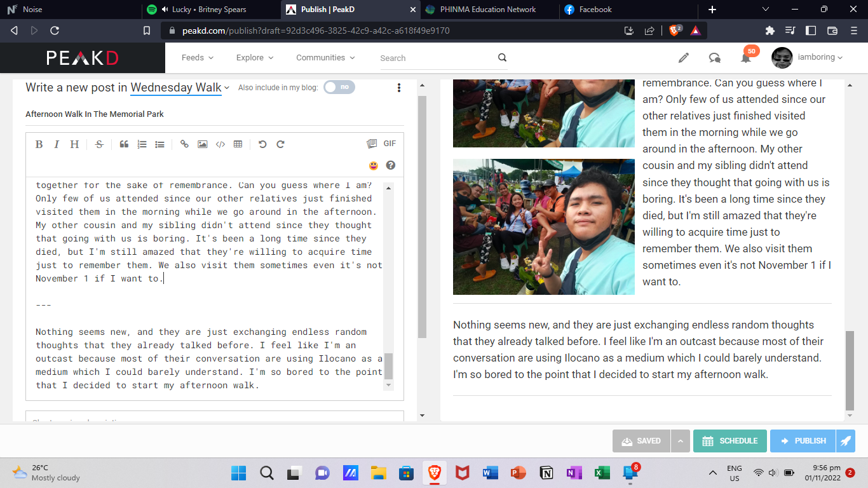Click the PUBLISH button

pyautogui.click(x=803, y=441)
